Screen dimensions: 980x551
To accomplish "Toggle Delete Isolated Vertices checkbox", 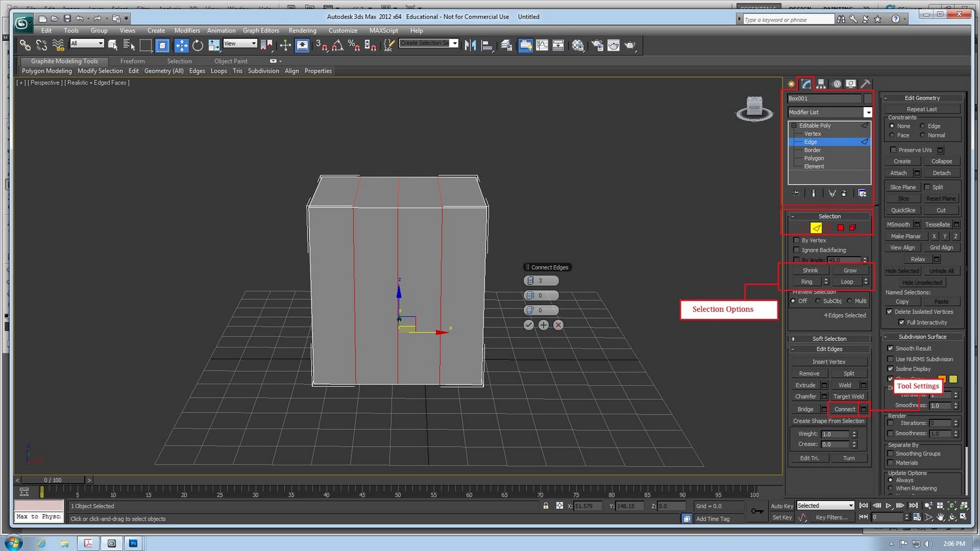I will coord(889,312).
